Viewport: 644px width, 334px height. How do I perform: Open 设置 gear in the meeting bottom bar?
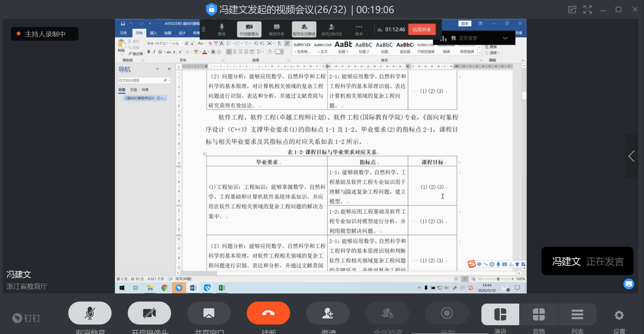[619, 315]
